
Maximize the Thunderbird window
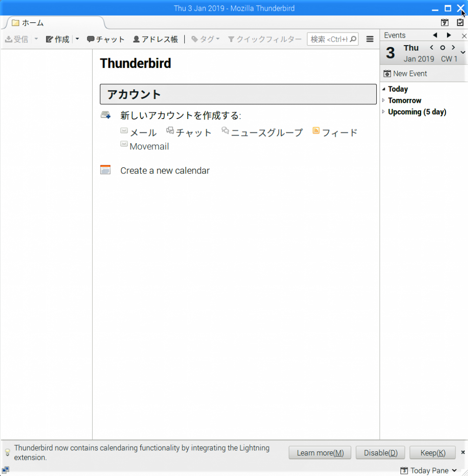(x=448, y=8)
